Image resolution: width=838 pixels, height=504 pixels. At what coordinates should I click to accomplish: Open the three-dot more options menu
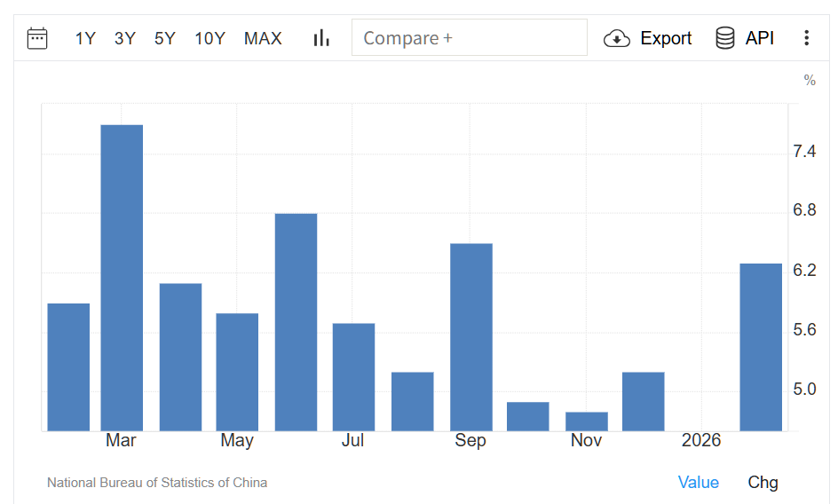point(806,38)
